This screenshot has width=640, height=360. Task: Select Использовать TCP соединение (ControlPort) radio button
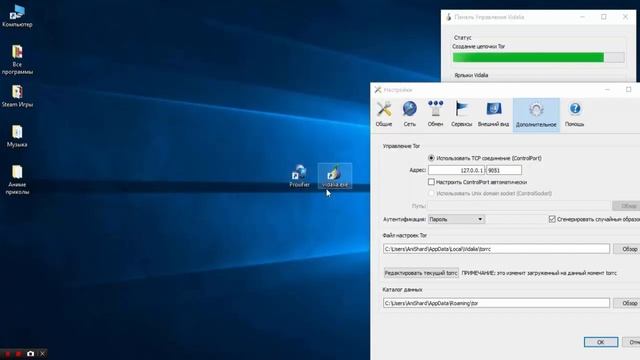431,158
